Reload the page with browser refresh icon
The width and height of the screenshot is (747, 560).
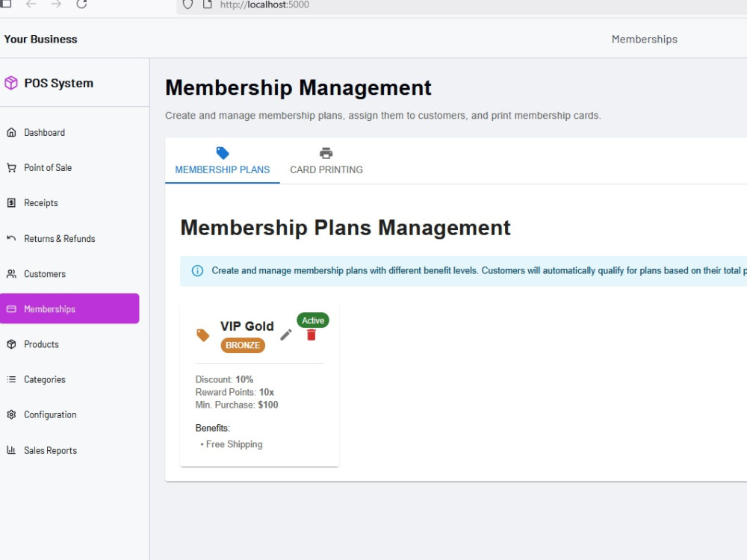pyautogui.click(x=81, y=4)
